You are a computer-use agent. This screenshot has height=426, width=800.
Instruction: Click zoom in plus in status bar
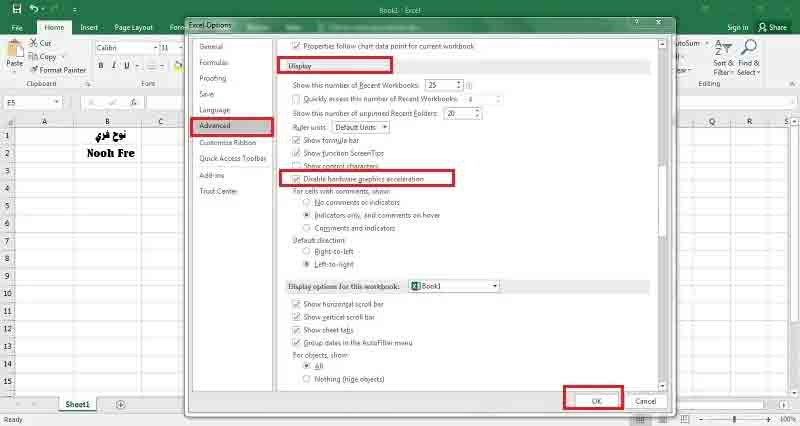(768, 419)
